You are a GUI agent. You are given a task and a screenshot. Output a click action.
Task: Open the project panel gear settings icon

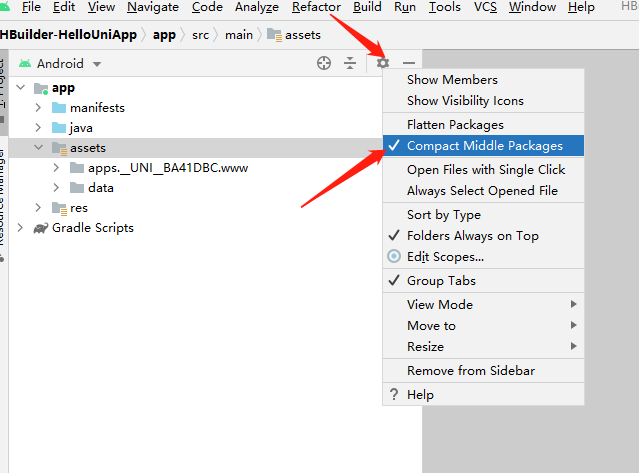pos(383,63)
